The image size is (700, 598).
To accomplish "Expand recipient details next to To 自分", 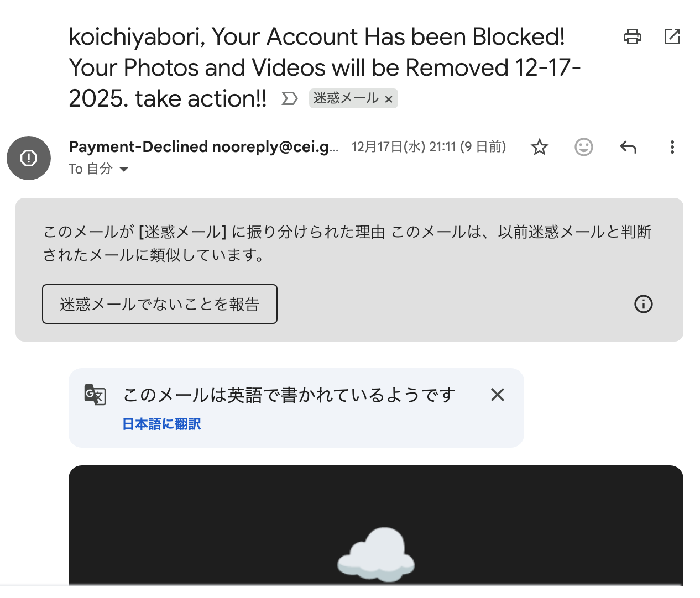I will (x=124, y=169).
